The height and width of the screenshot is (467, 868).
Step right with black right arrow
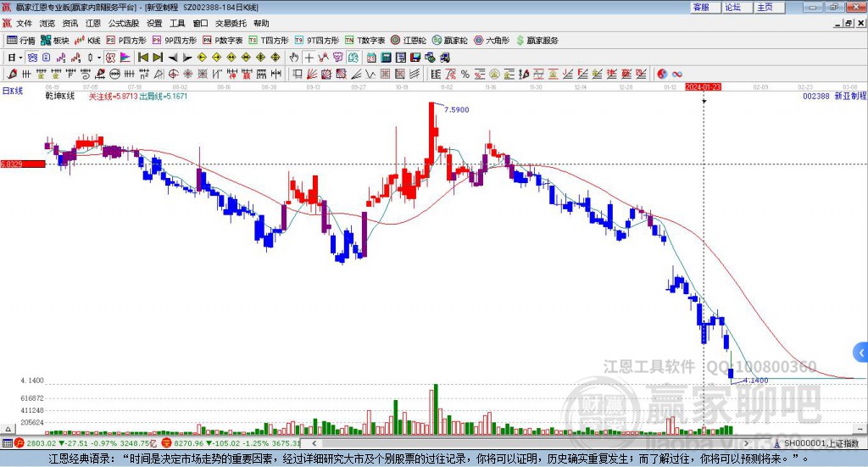pyautogui.click(x=187, y=58)
